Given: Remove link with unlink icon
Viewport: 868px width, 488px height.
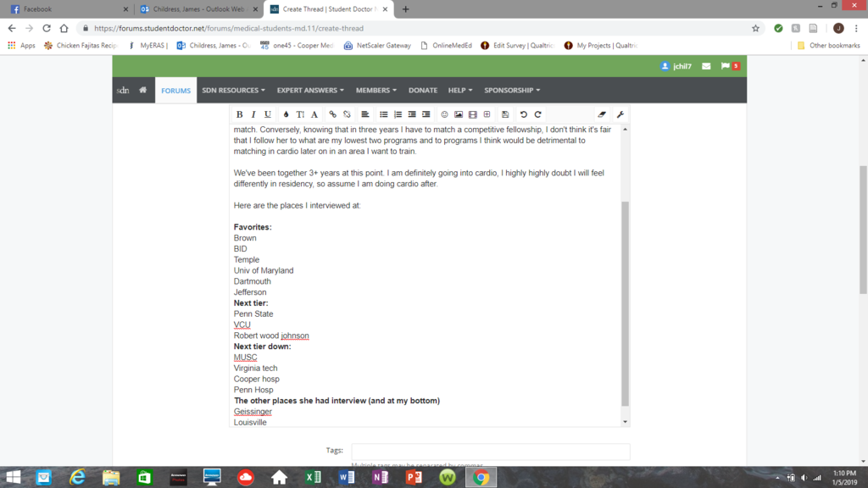Looking at the screenshot, I should coord(347,114).
